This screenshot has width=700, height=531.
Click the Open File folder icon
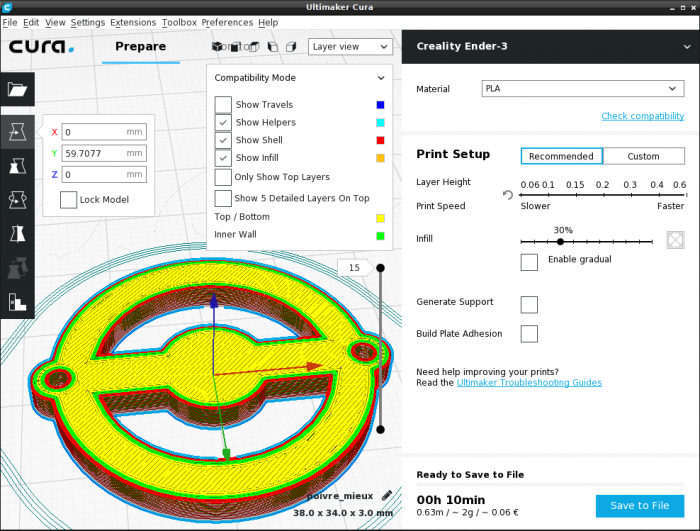tap(17, 89)
